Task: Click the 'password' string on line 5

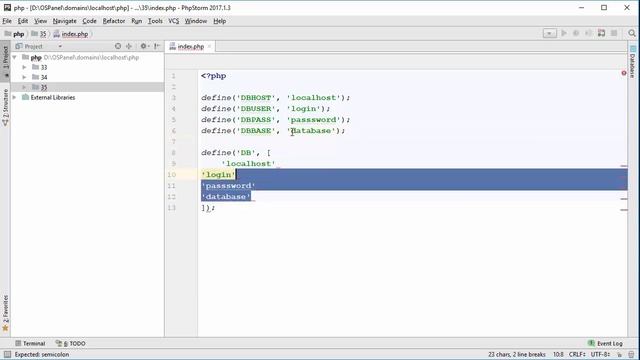Action: coord(313,120)
